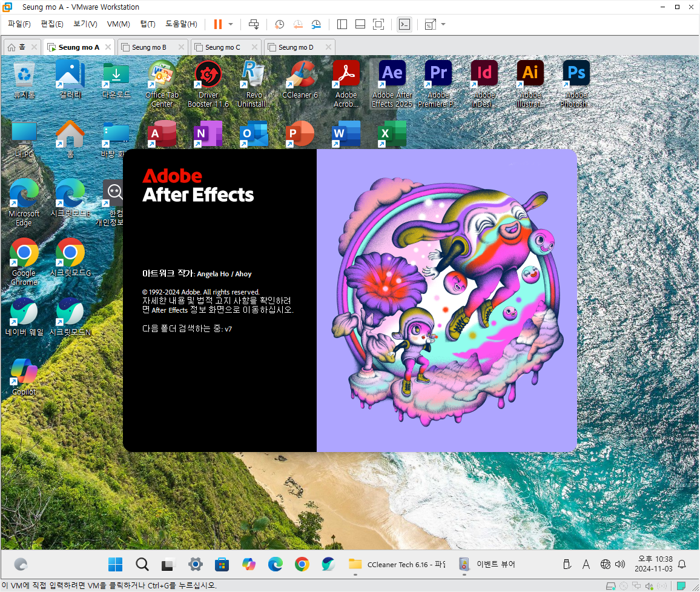Open the Adobe InDesign desktop icon

pos(484,84)
